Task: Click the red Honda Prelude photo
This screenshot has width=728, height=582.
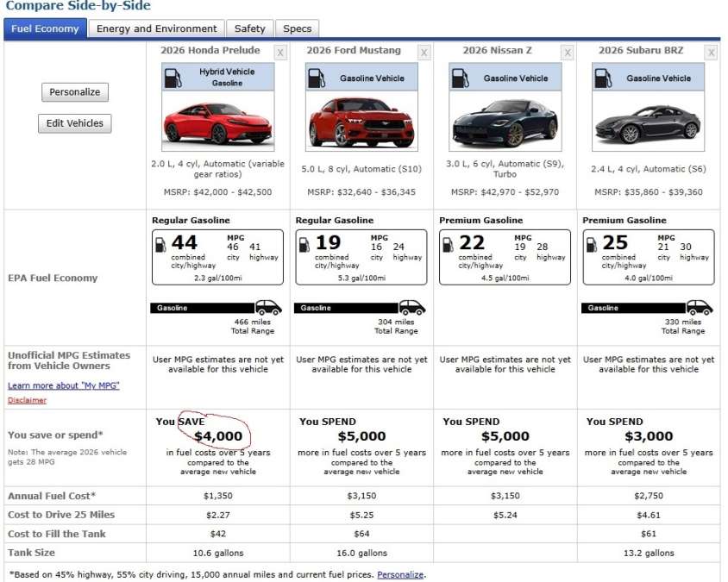Action: click(217, 121)
